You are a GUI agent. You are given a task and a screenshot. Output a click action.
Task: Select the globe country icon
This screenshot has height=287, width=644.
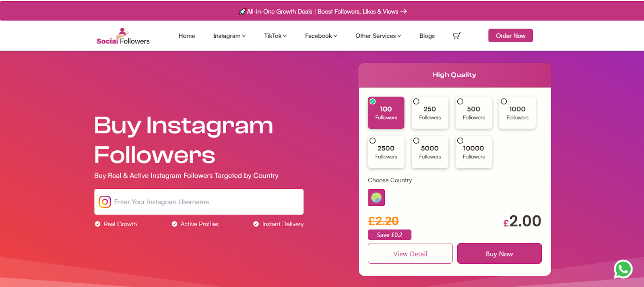[x=376, y=197]
